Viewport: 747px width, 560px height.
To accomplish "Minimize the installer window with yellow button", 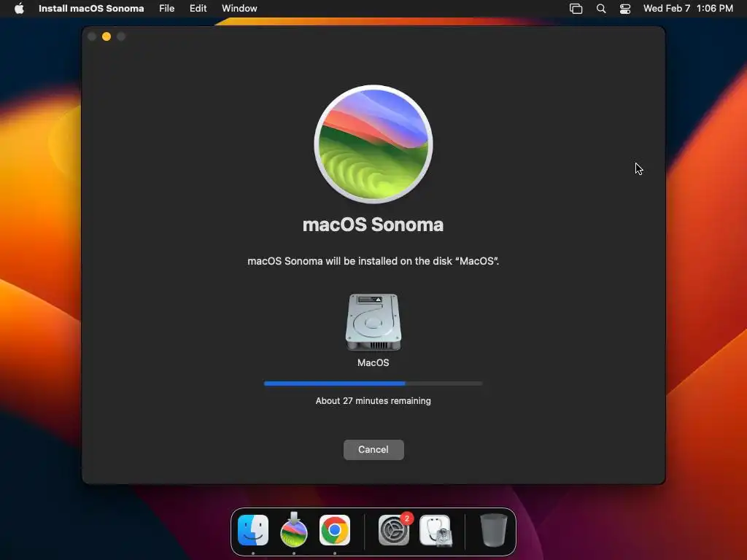I will [107, 36].
